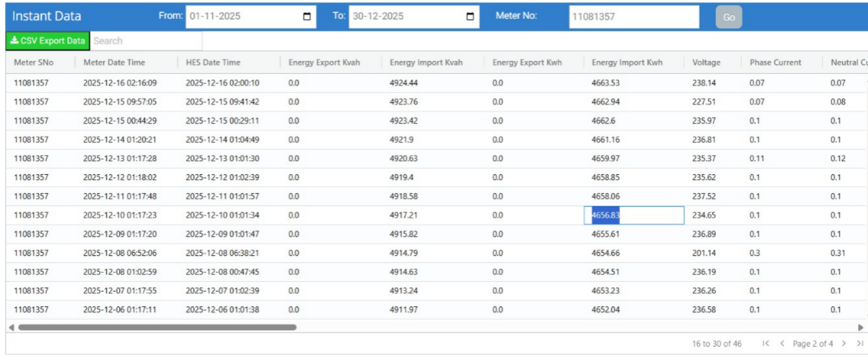Click the Search box above the table
Screen dimensions: 868x355
pos(146,41)
